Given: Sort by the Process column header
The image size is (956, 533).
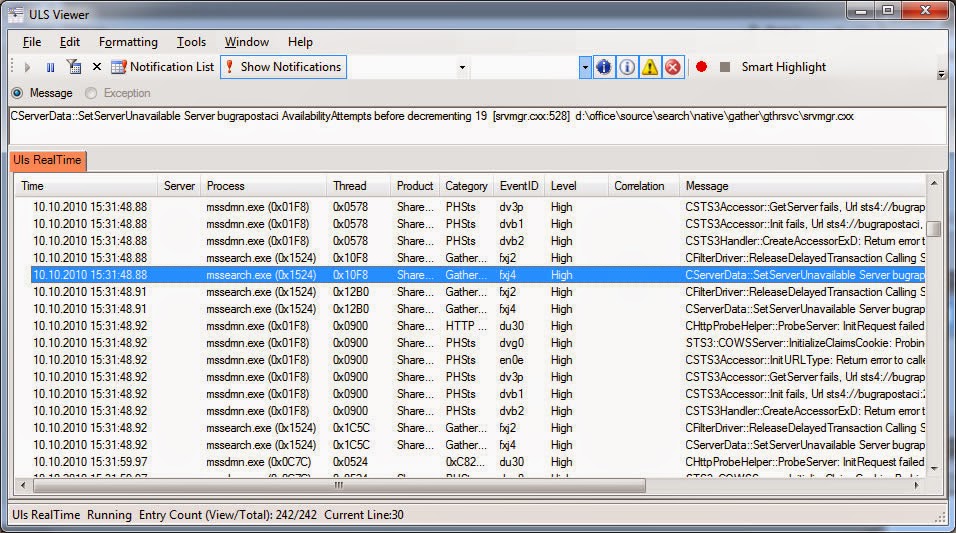Looking at the screenshot, I should (263, 186).
